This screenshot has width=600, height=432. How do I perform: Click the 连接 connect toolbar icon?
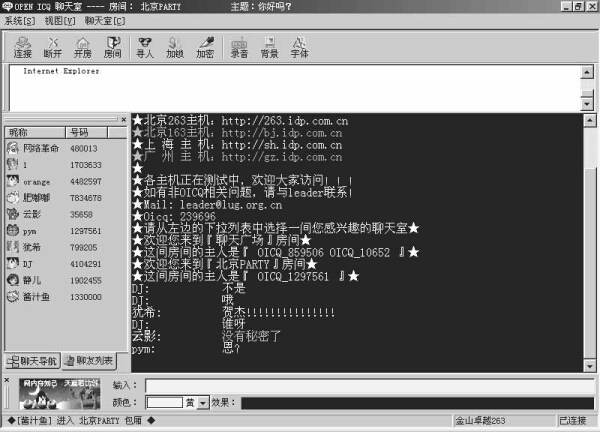click(23, 47)
